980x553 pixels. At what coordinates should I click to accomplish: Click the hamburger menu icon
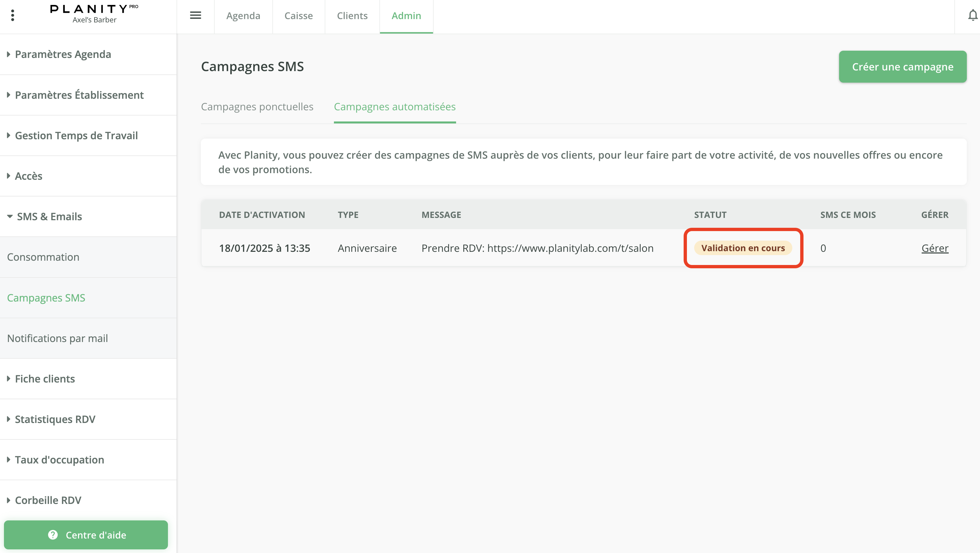[x=196, y=15]
